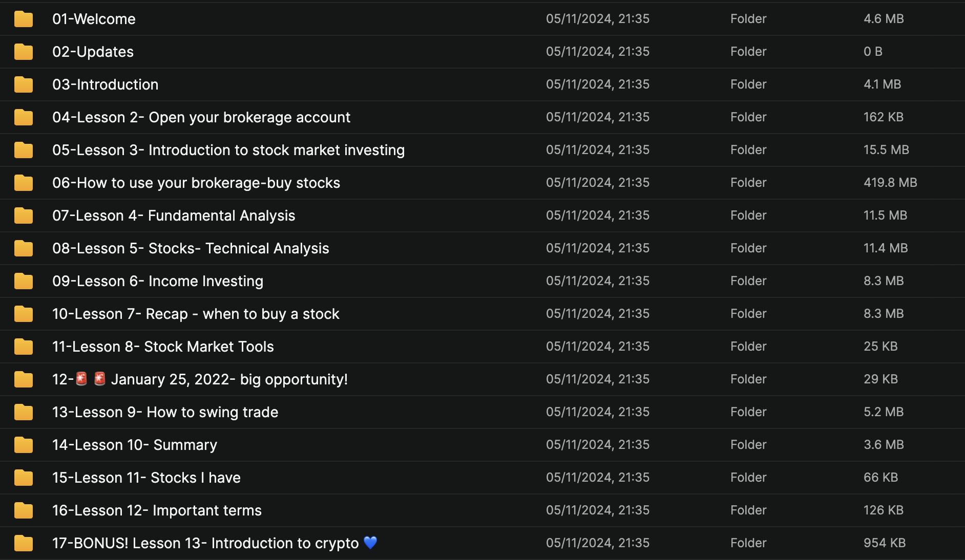Click the folder icon beside 01-Welcome

click(24, 19)
